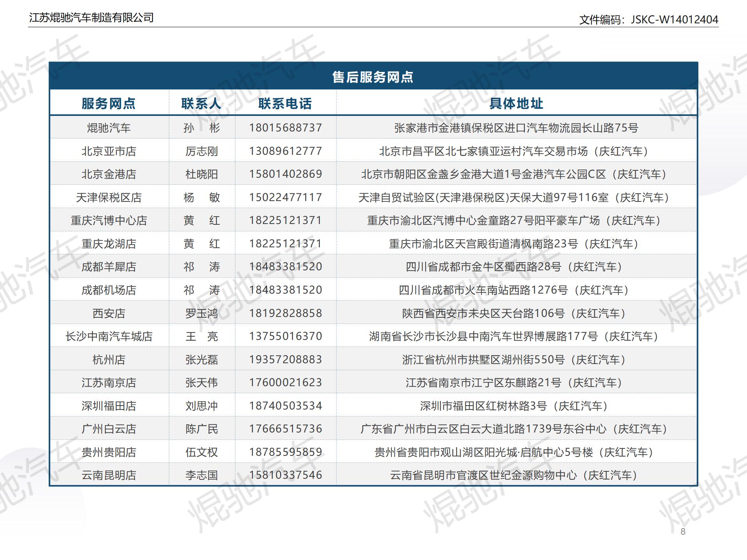Click phone number 15022477117
This screenshot has height=560, width=747.
point(286,197)
